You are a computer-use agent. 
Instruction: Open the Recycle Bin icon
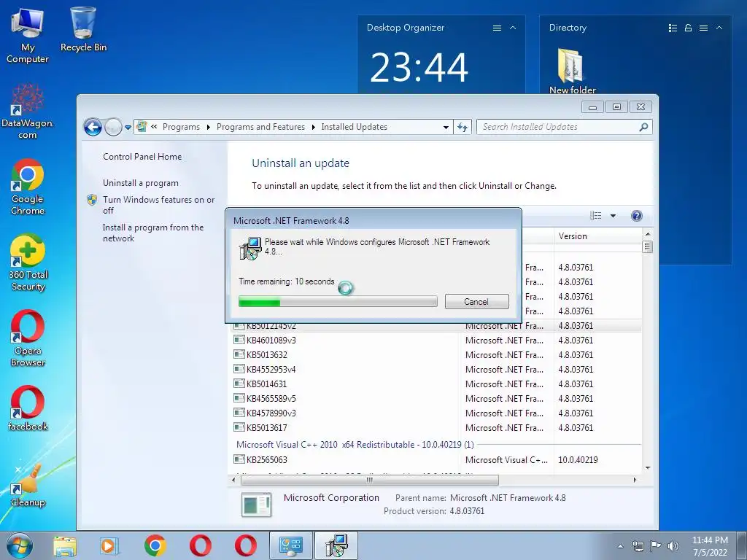click(x=83, y=29)
